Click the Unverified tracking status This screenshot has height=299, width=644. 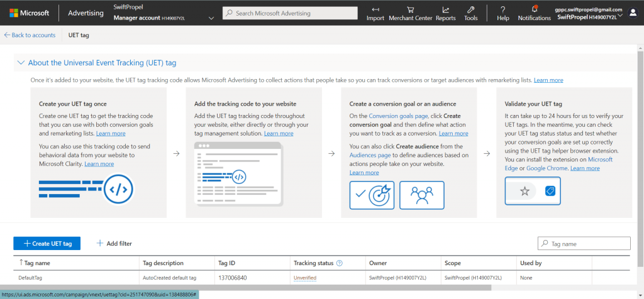[x=305, y=278]
